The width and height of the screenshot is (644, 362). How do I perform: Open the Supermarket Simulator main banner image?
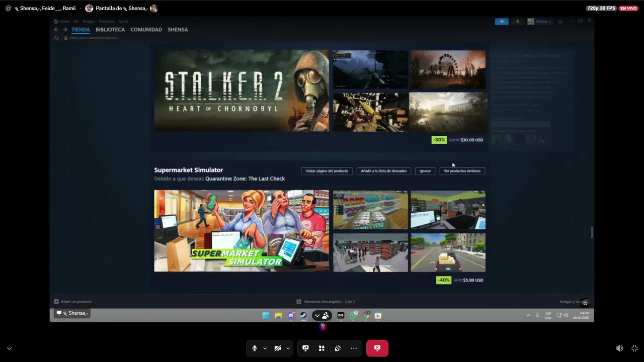point(242,231)
